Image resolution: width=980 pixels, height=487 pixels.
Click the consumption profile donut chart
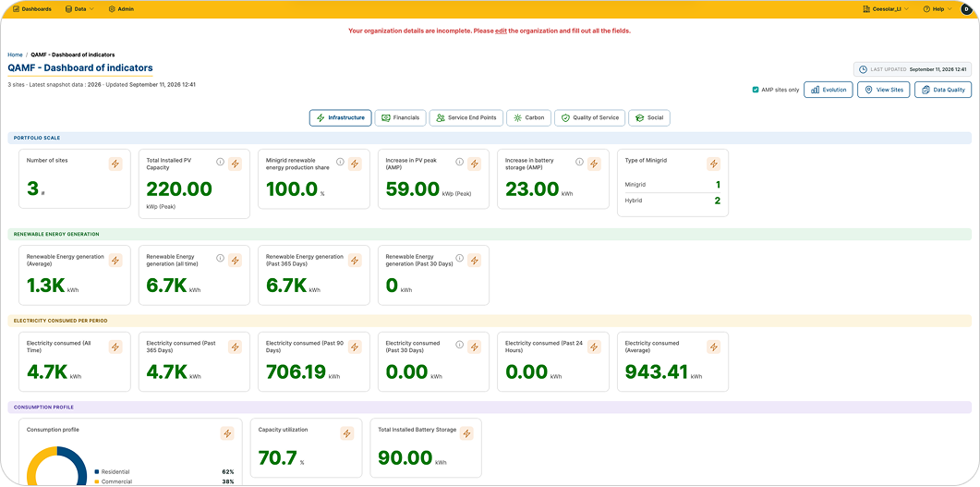coord(57,467)
